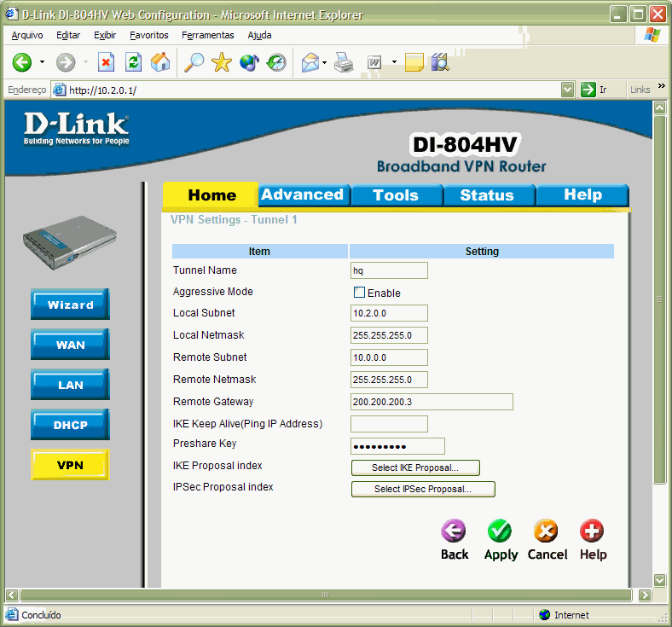Click the Remote Gateway input field

432,402
